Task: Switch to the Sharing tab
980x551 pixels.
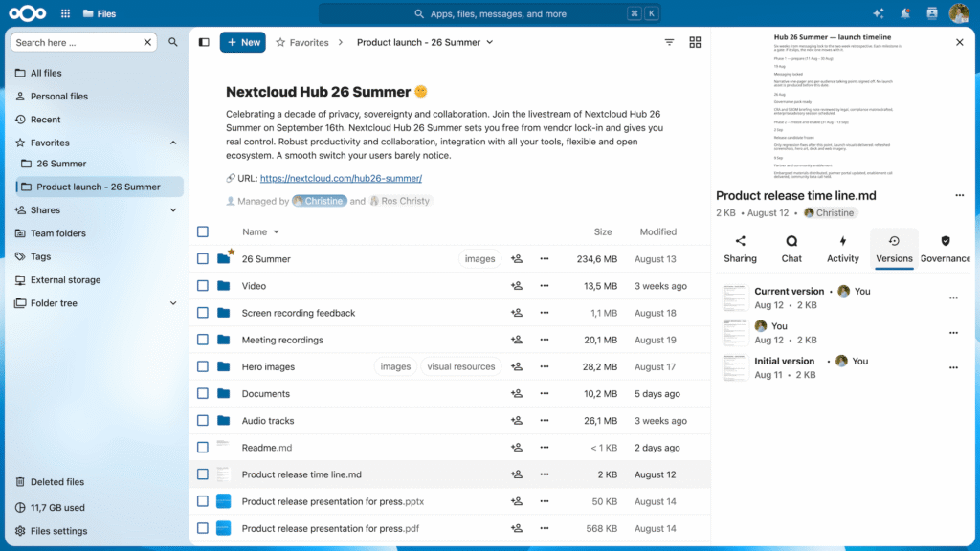Action: click(740, 250)
